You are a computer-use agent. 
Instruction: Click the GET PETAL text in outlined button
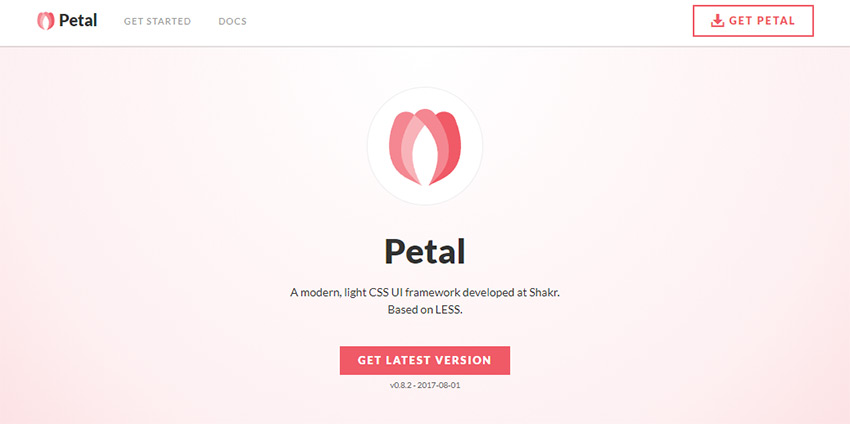tap(762, 21)
